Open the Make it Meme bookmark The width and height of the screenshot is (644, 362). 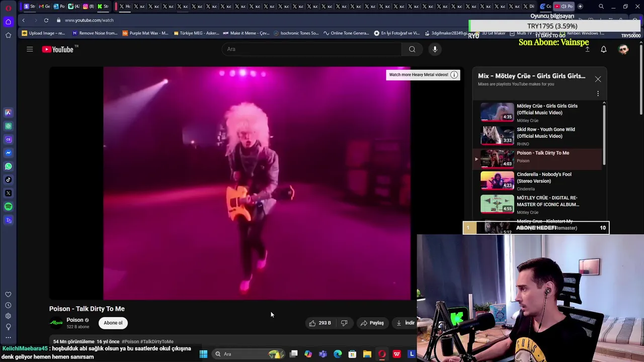tap(247, 33)
